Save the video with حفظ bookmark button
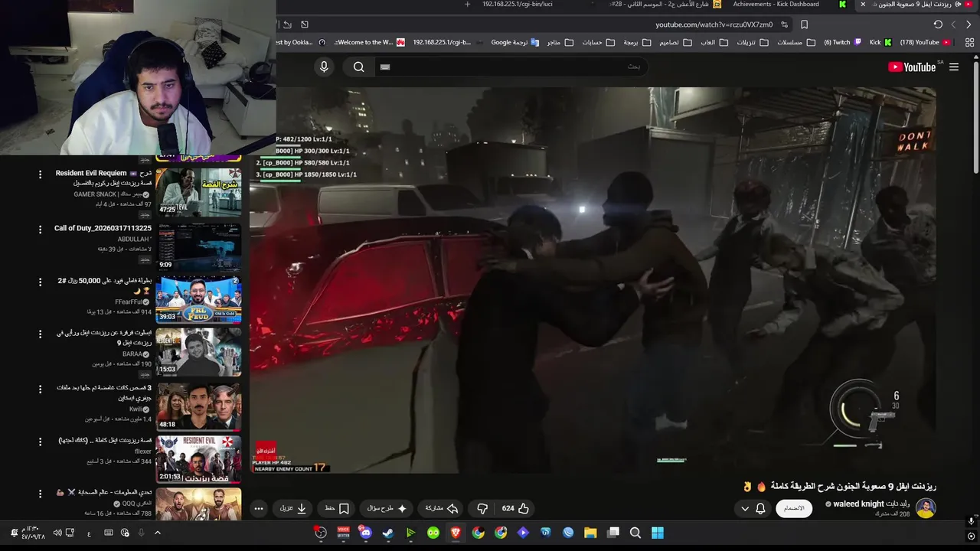 click(337, 508)
